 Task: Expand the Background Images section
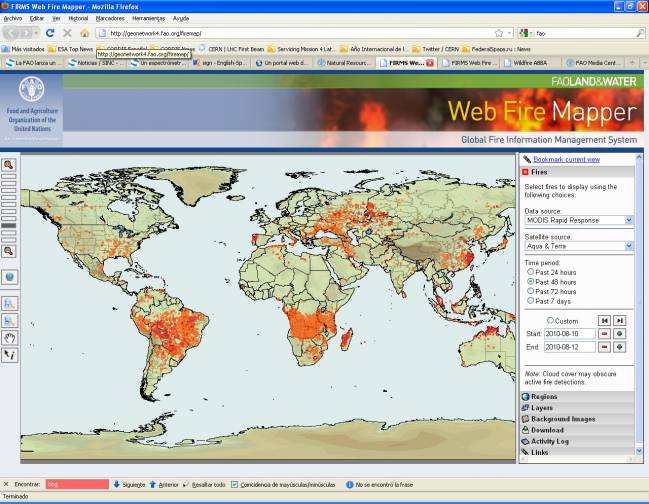point(577,419)
